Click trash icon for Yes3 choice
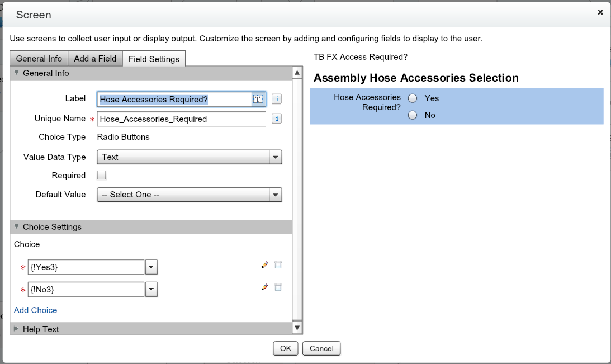The image size is (611, 364). [x=278, y=265]
